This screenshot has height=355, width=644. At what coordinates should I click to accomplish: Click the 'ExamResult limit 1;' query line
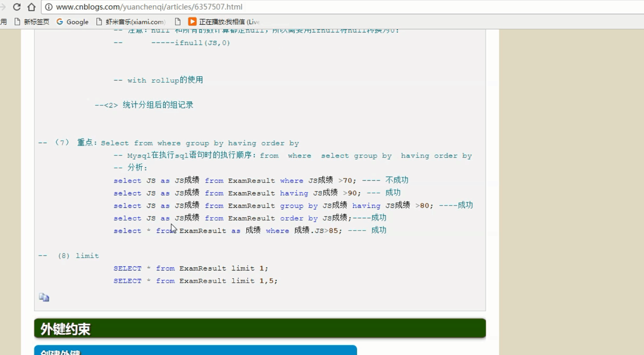click(x=191, y=268)
